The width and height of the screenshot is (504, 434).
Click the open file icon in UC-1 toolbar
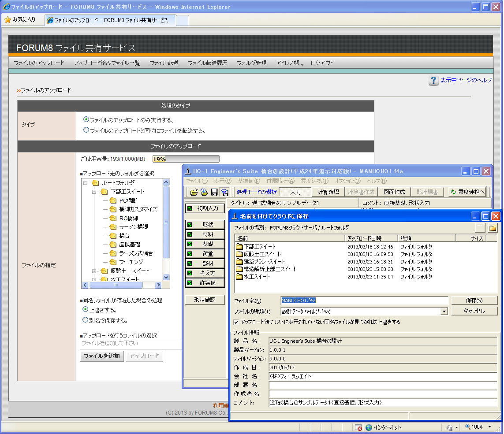[194, 192]
